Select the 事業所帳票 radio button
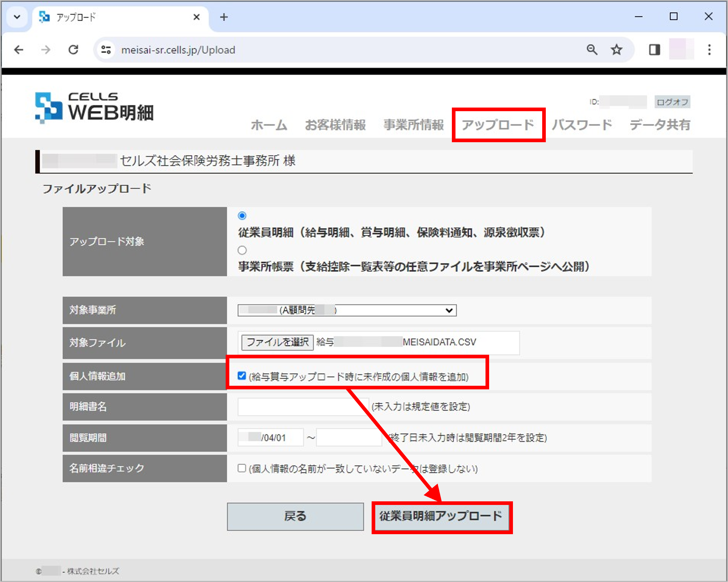The width and height of the screenshot is (728, 582). pyautogui.click(x=242, y=250)
